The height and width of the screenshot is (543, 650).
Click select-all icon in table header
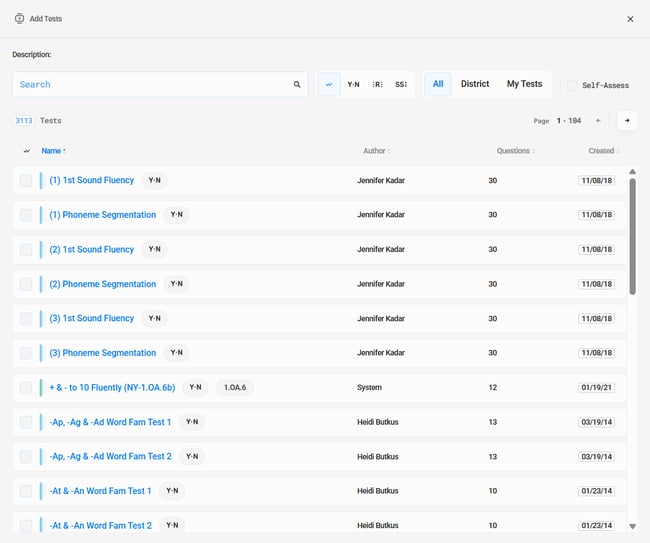[x=26, y=151]
